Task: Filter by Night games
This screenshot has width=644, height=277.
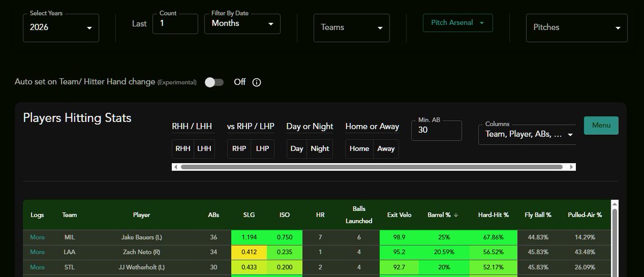Action: pos(320,149)
